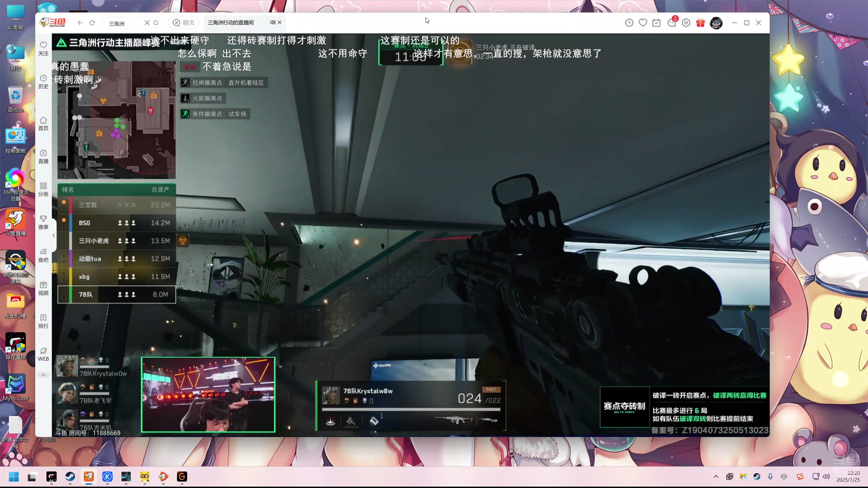Switch to Steam in the taskbar
The height and width of the screenshot is (488, 868).
click(70, 477)
